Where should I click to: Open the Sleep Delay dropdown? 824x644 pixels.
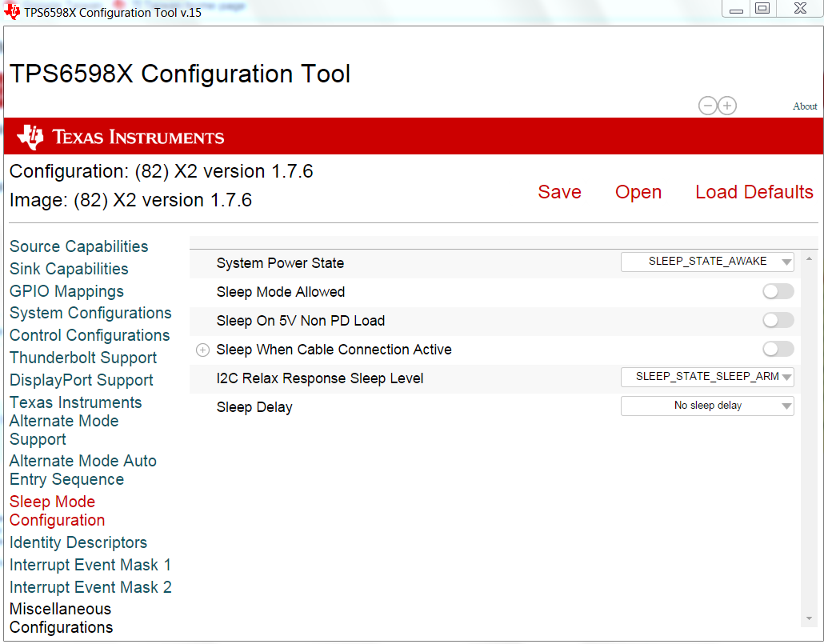[x=707, y=406]
